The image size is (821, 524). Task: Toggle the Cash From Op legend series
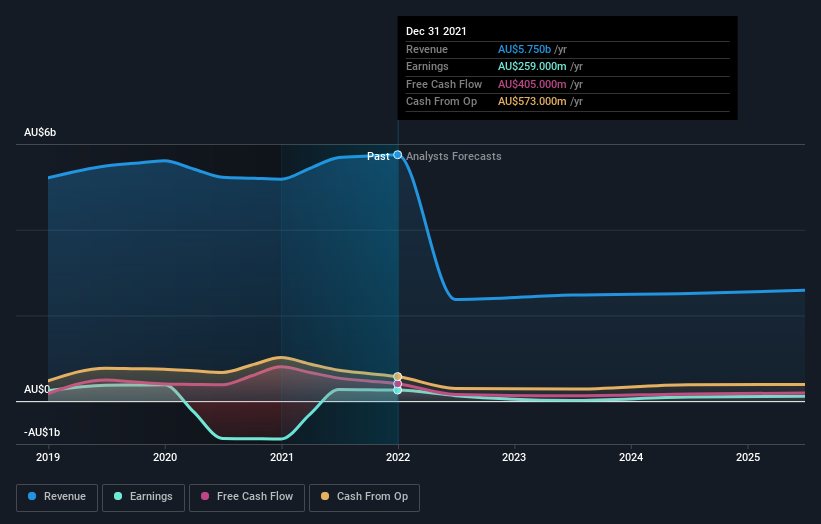364,497
